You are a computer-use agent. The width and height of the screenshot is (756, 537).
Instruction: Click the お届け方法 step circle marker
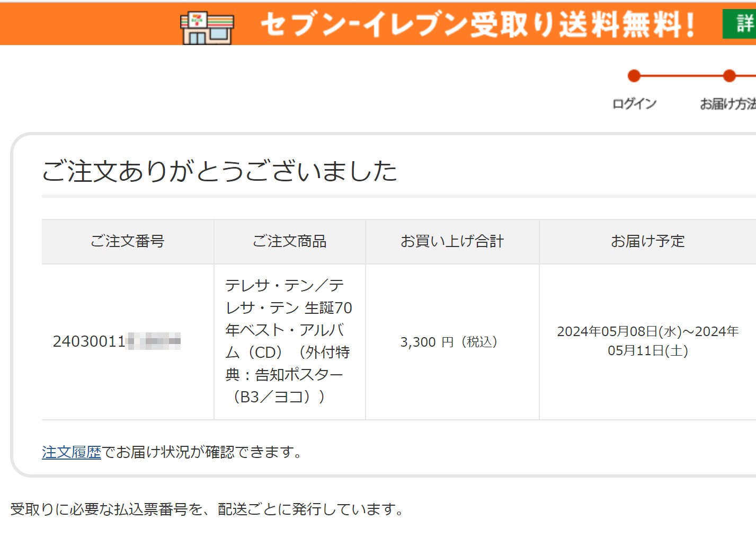click(730, 76)
